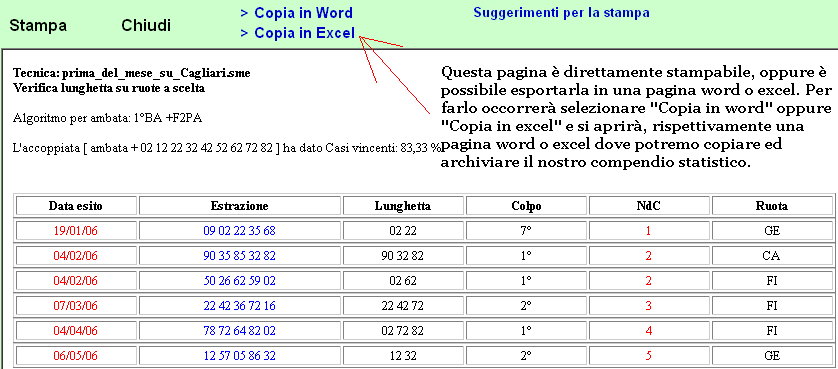The image size is (838, 369).
Task: Click the date 19/01/06 cell
Action: pyautogui.click(x=76, y=231)
